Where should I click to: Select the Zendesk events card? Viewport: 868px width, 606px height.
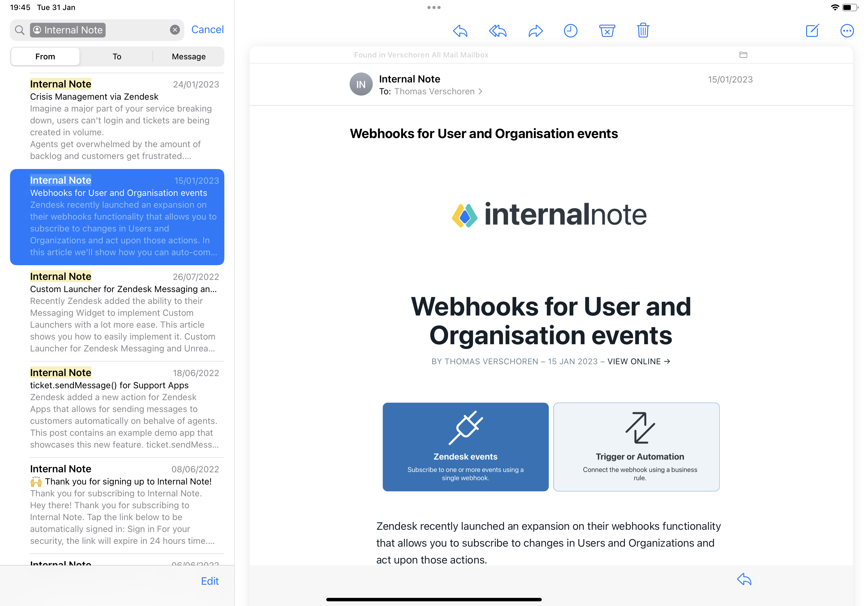click(465, 447)
